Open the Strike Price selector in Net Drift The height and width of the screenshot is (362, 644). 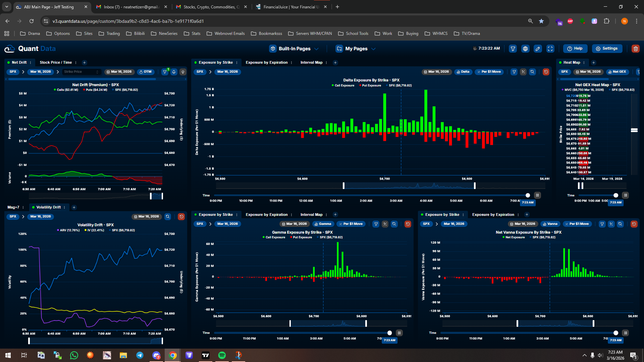[x=81, y=72]
